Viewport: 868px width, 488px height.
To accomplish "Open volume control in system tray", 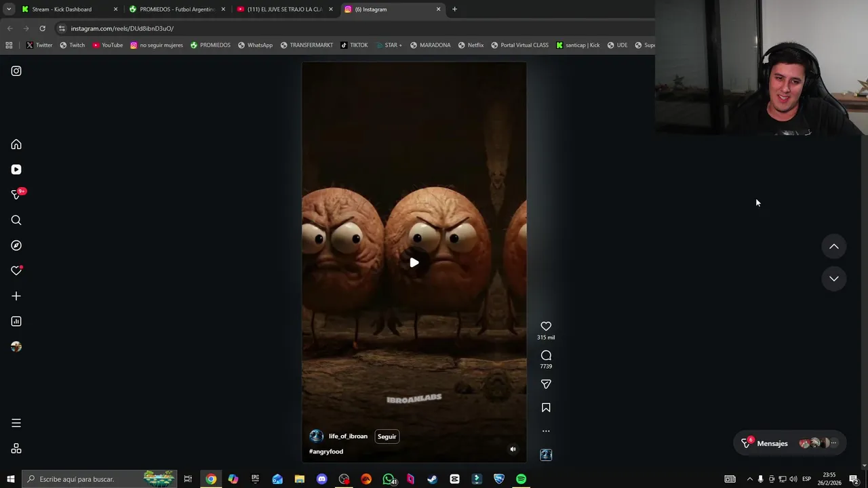I will (x=793, y=479).
